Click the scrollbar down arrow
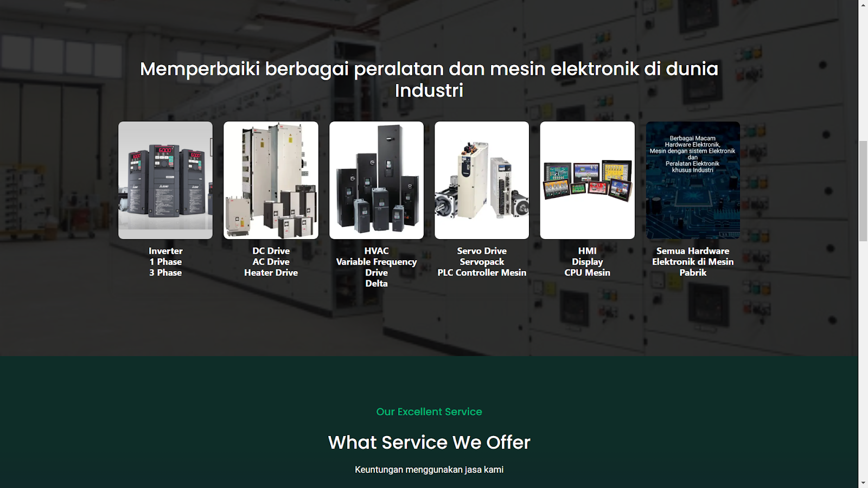The height and width of the screenshot is (488, 868). (x=863, y=483)
